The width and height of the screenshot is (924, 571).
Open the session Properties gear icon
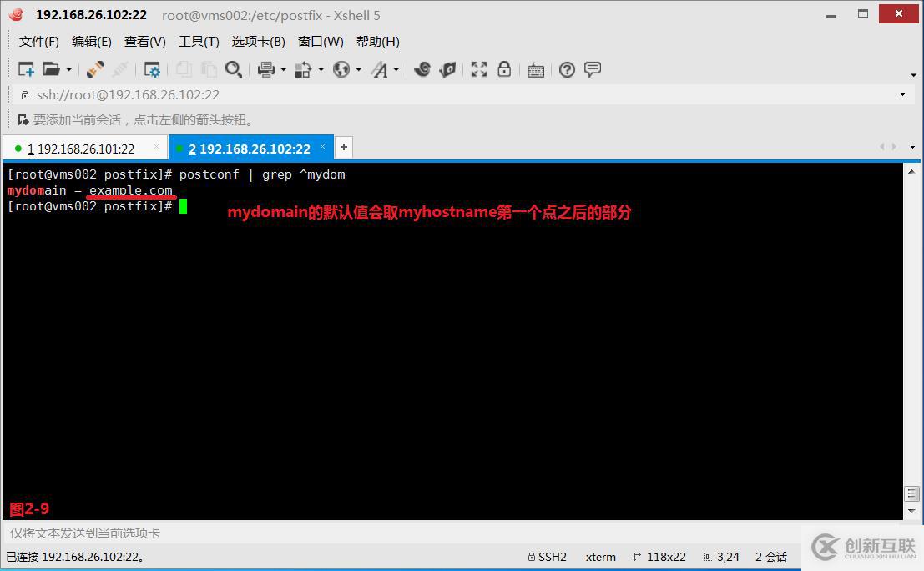[x=152, y=69]
